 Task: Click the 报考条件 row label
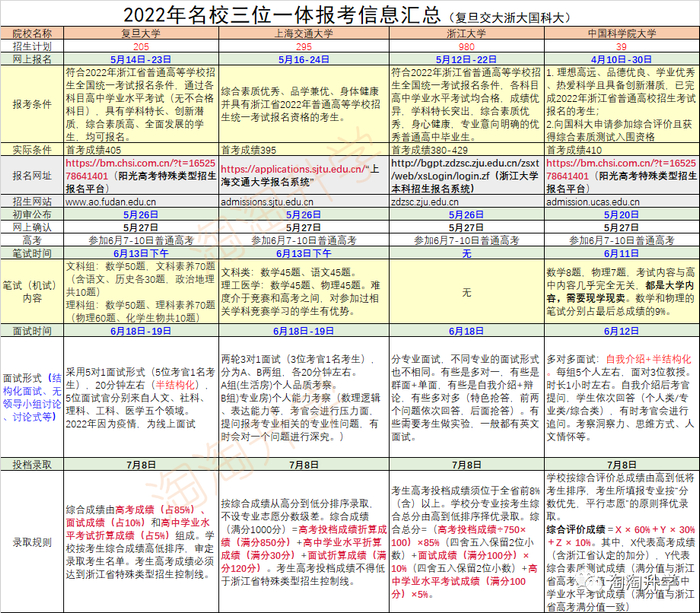pyautogui.click(x=32, y=104)
